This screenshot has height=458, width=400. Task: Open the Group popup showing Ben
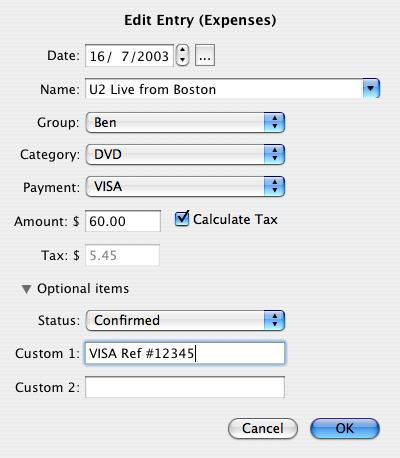coord(185,122)
